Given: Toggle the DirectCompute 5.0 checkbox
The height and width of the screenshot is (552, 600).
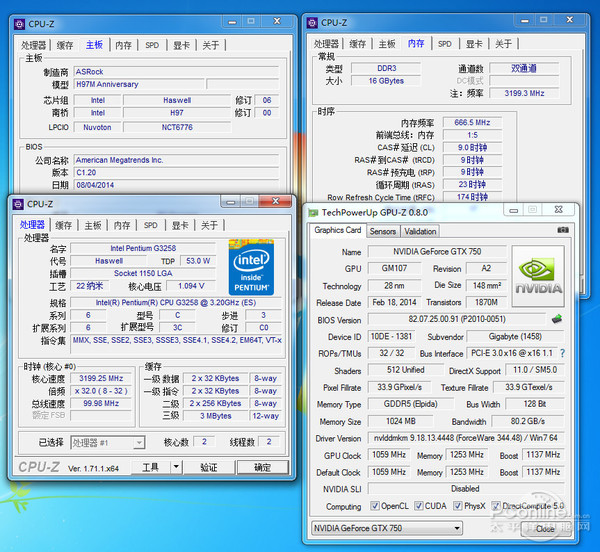Looking at the screenshot, I should coord(496,506).
